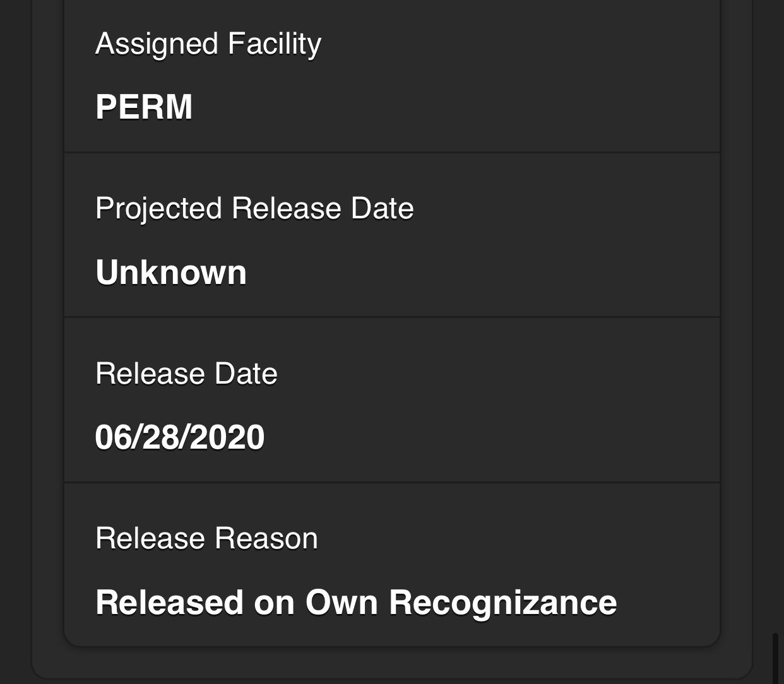Click the word Reason in the label
The width and height of the screenshot is (784, 684).
[x=266, y=539]
